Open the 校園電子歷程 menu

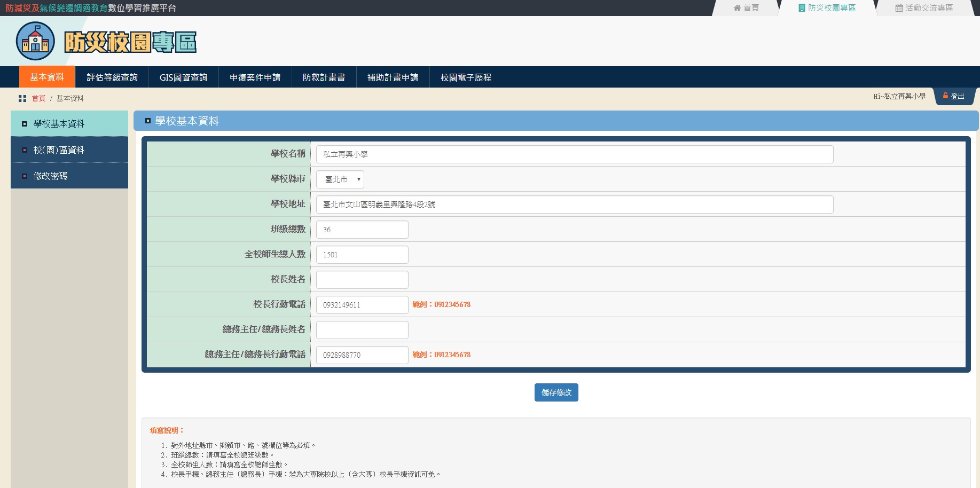[466, 77]
